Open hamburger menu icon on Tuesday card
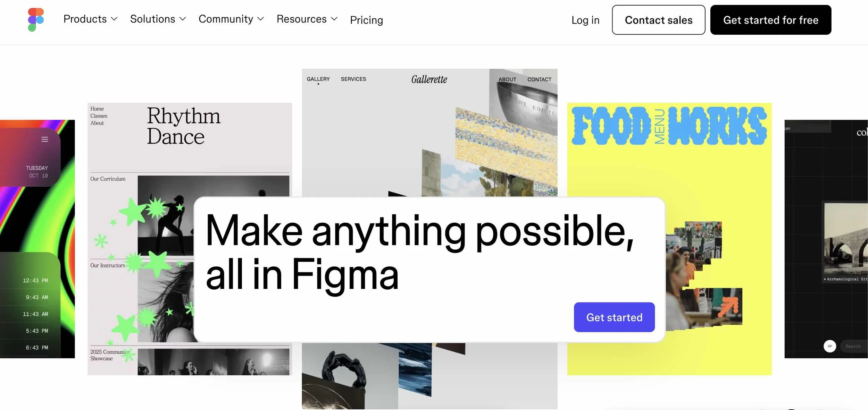 click(x=45, y=139)
